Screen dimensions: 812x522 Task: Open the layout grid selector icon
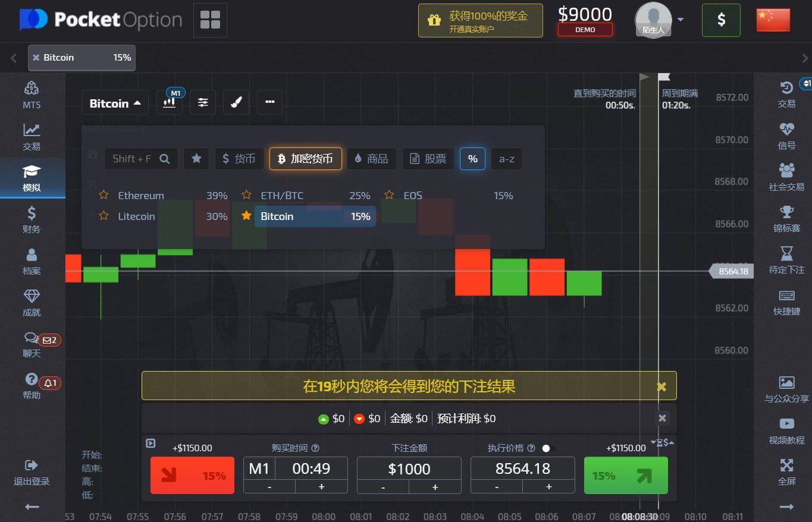[210, 20]
